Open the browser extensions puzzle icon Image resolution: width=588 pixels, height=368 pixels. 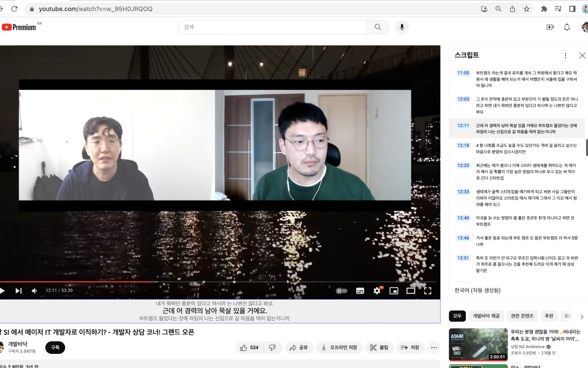tap(544, 9)
